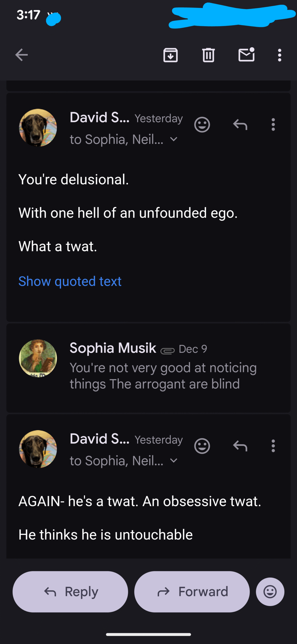Reply to second David message via arrow
This screenshot has height=644, width=297.
point(240,446)
